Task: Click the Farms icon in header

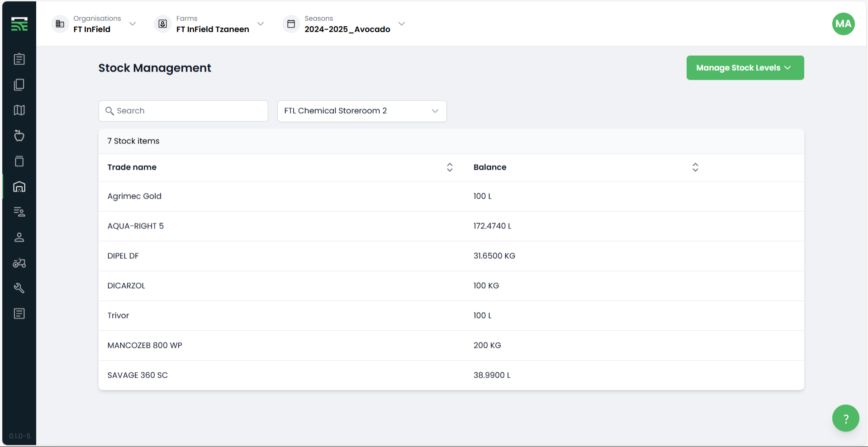Action: [163, 24]
